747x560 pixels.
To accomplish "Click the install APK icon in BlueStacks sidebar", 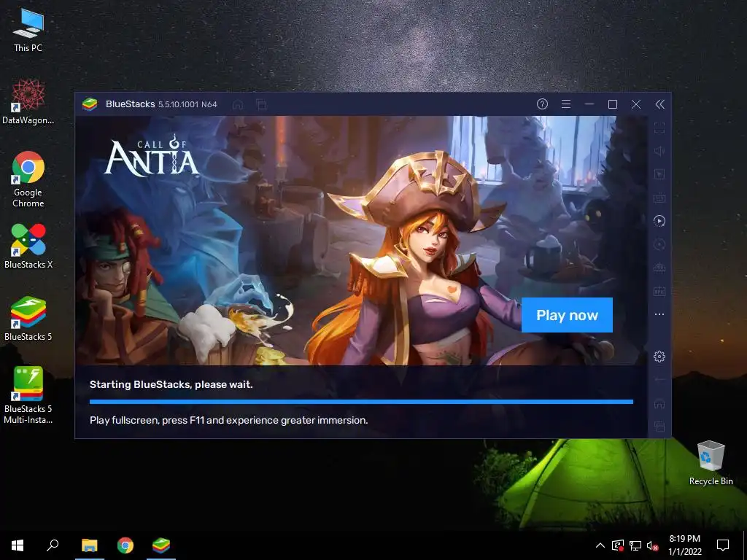I will pos(659,291).
